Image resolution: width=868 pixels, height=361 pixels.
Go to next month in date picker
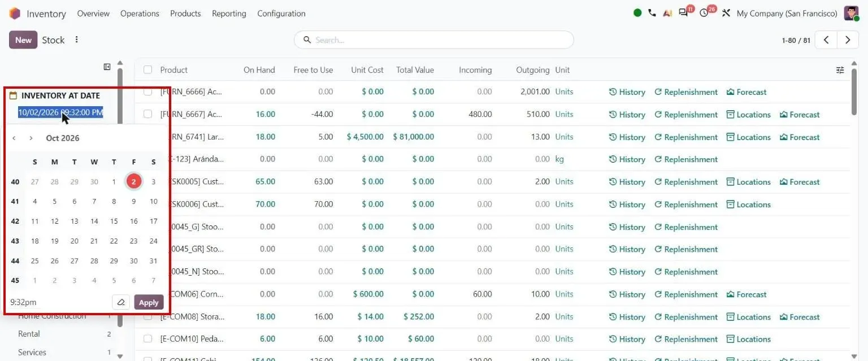[x=31, y=138]
